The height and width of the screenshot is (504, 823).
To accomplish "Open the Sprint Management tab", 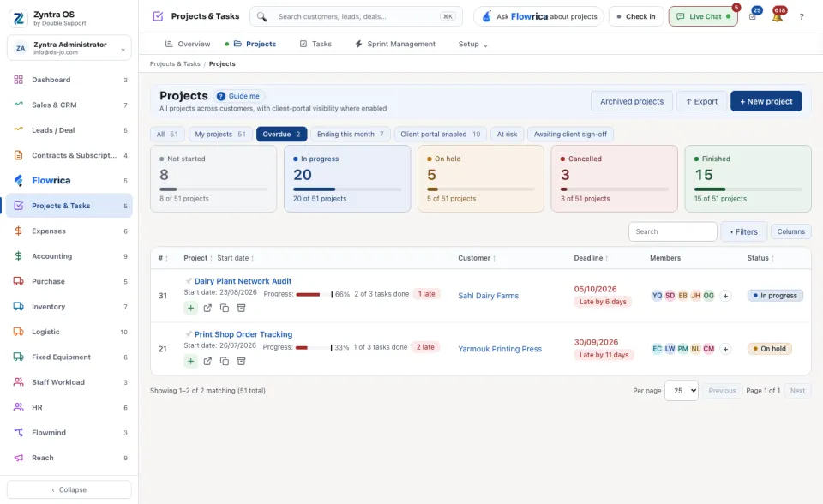I will (395, 44).
